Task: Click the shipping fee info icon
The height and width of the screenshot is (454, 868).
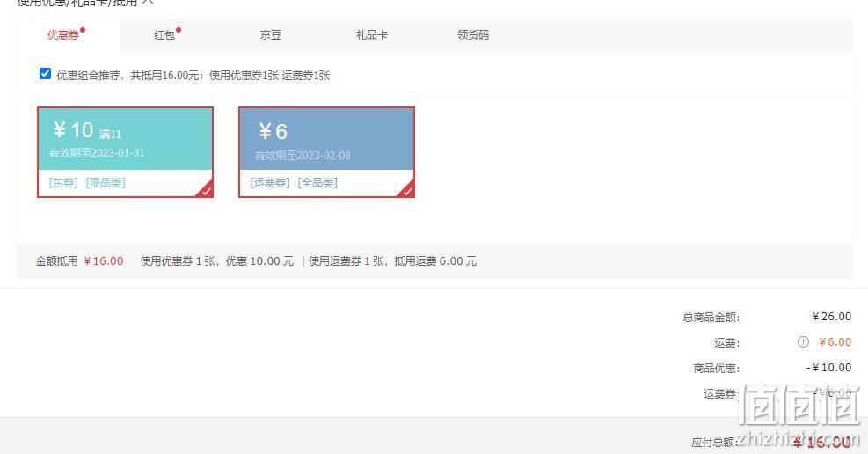Action: point(803,342)
